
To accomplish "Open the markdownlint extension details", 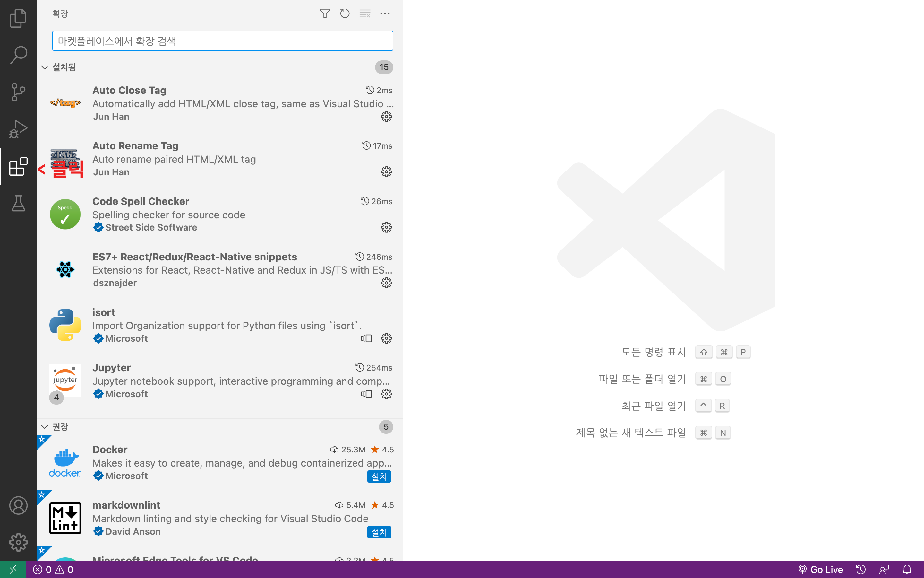I will pos(219,518).
